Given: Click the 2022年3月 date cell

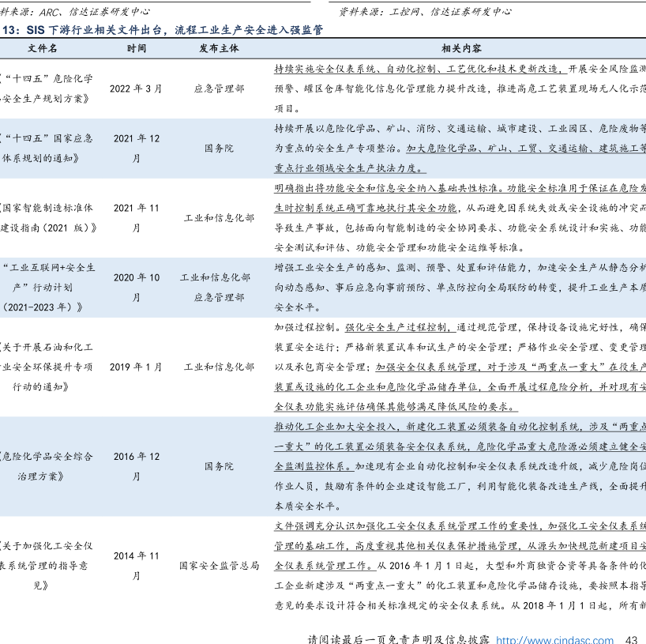Looking at the screenshot, I should click(136, 89).
